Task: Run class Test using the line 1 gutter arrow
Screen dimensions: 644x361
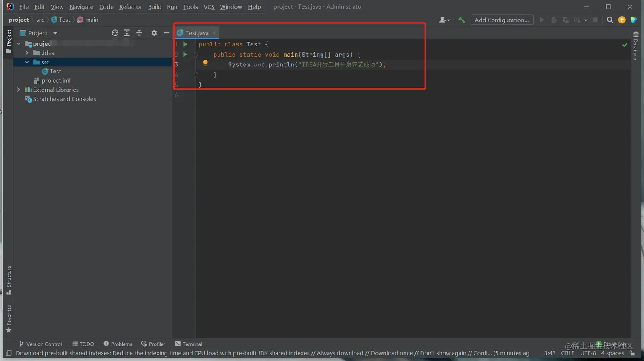Action: click(185, 44)
